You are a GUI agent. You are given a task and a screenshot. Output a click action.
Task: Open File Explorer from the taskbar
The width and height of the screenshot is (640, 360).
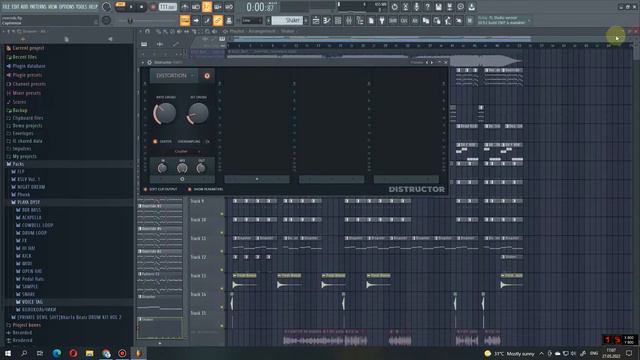point(89,353)
